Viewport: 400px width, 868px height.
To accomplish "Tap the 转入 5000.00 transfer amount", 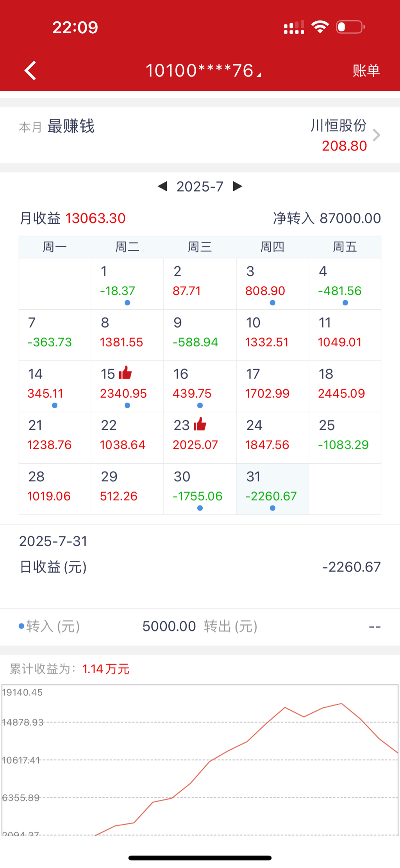I will click(x=169, y=626).
